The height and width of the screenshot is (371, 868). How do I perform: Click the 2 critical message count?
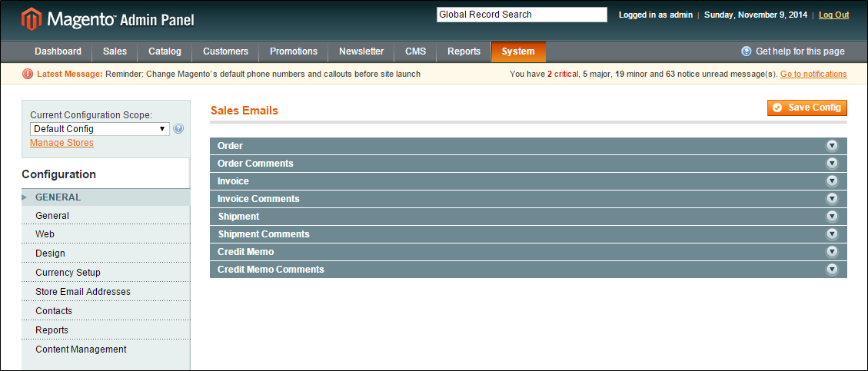click(563, 74)
